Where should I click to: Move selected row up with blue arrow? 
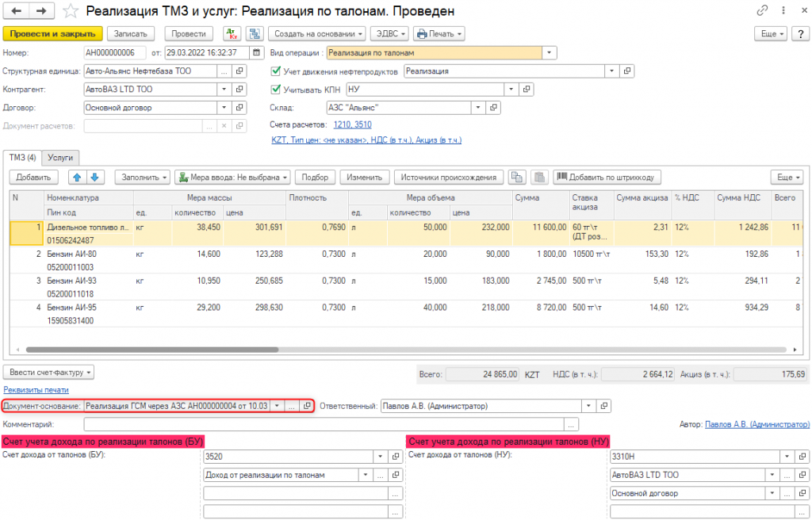point(78,178)
